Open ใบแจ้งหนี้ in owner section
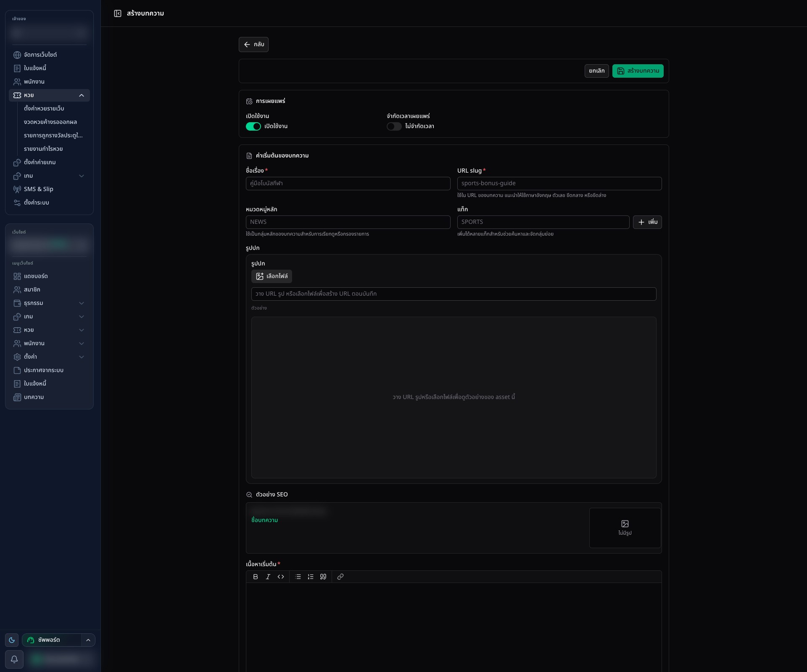This screenshot has width=807, height=672. click(x=49, y=68)
